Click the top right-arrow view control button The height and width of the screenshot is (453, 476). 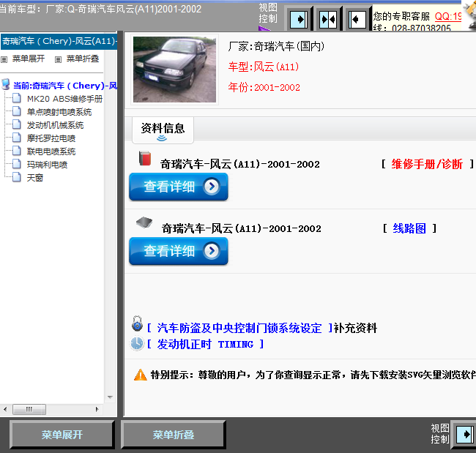click(x=299, y=20)
